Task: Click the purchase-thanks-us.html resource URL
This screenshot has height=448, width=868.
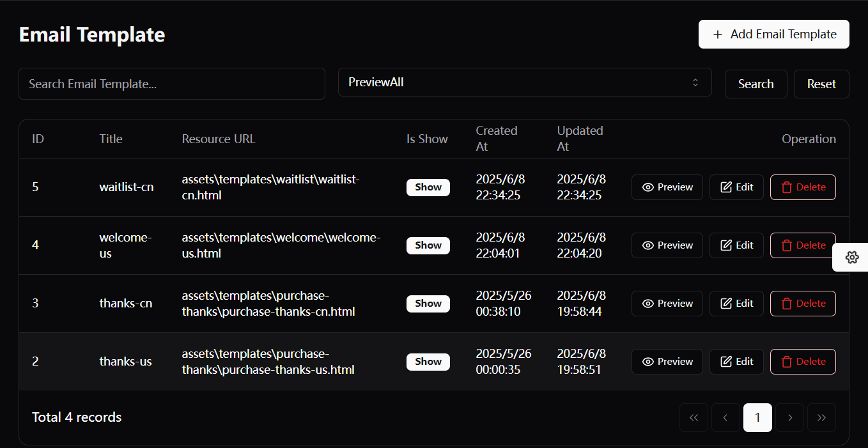Action: 268,362
